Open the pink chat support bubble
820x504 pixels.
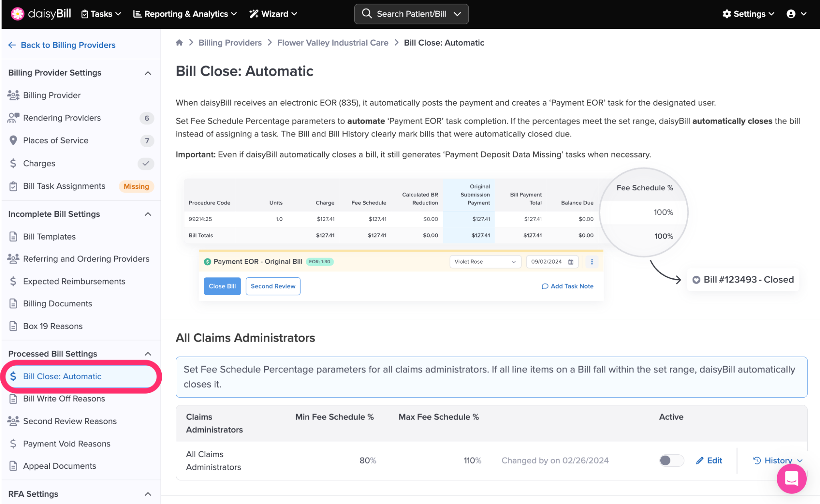pos(791,478)
